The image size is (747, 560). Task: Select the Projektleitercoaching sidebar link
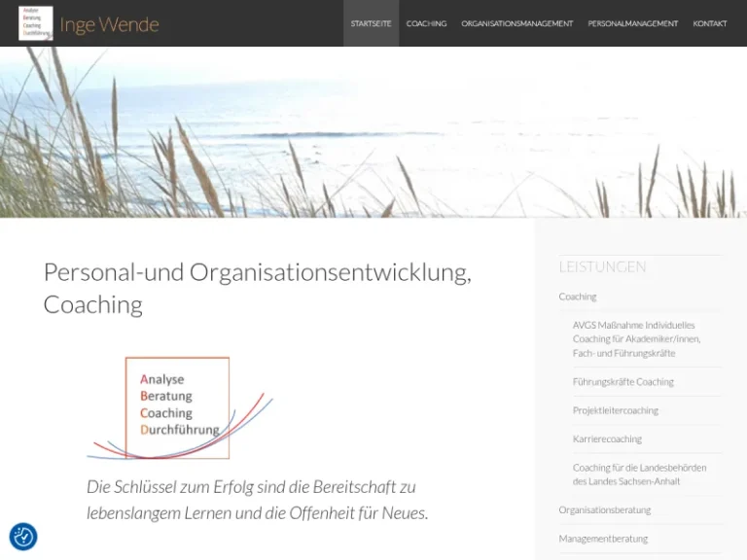tap(616, 410)
